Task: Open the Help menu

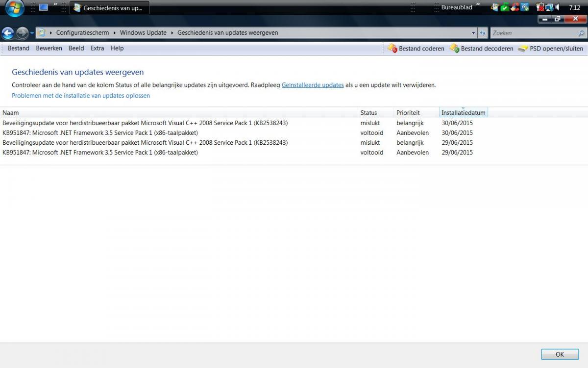Action: 117,48
